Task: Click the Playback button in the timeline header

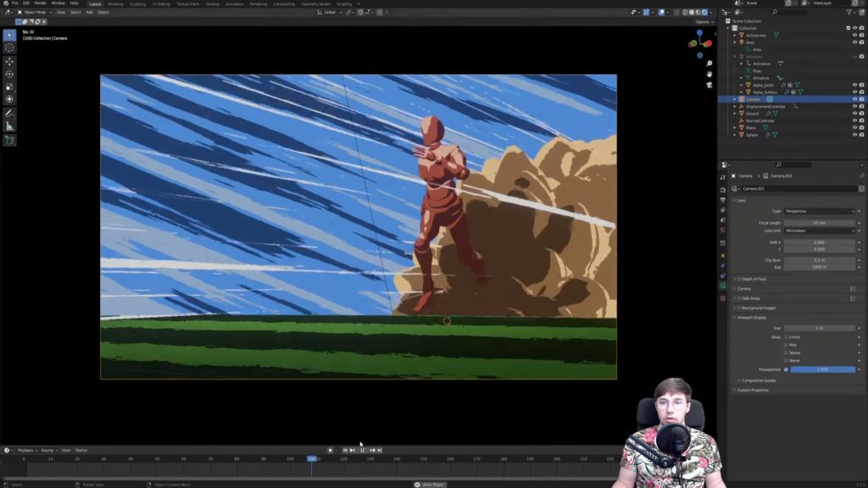Action: coord(26,450)
